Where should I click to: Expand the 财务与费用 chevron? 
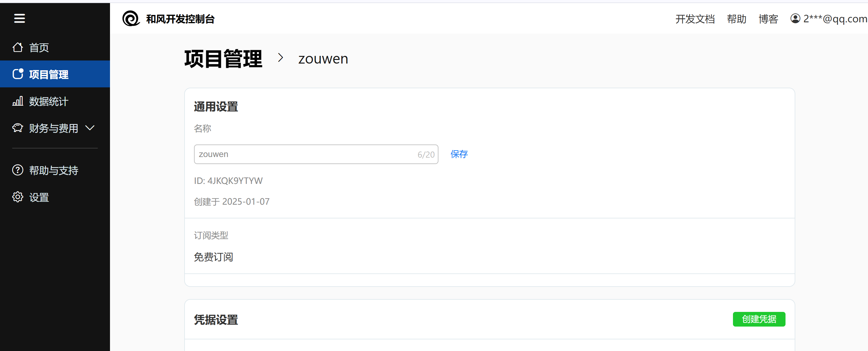click(90, 128)
